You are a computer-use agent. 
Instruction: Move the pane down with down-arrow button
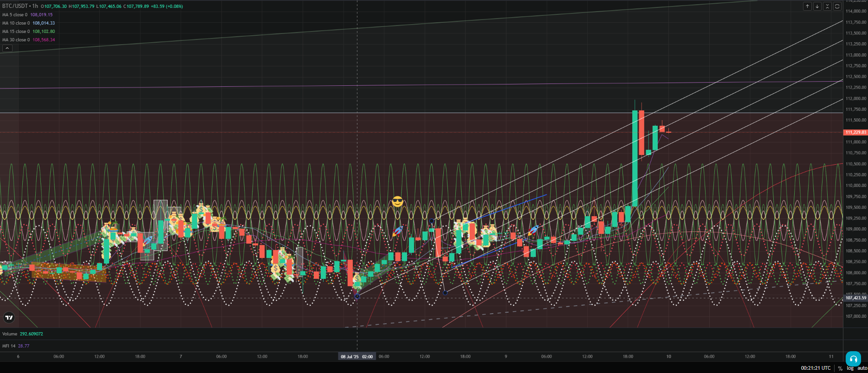(x=817, y=6)
